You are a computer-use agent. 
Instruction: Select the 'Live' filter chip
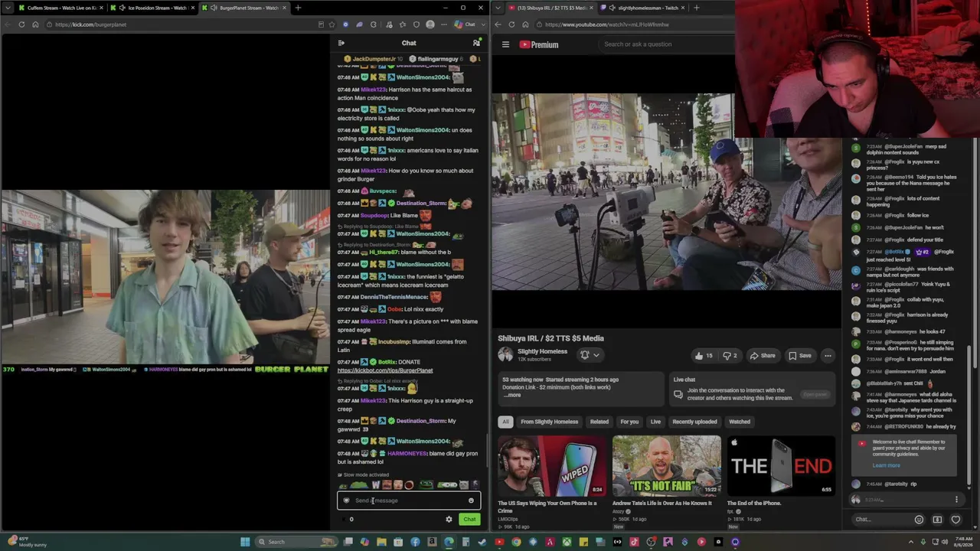click(x=655, y=422)
